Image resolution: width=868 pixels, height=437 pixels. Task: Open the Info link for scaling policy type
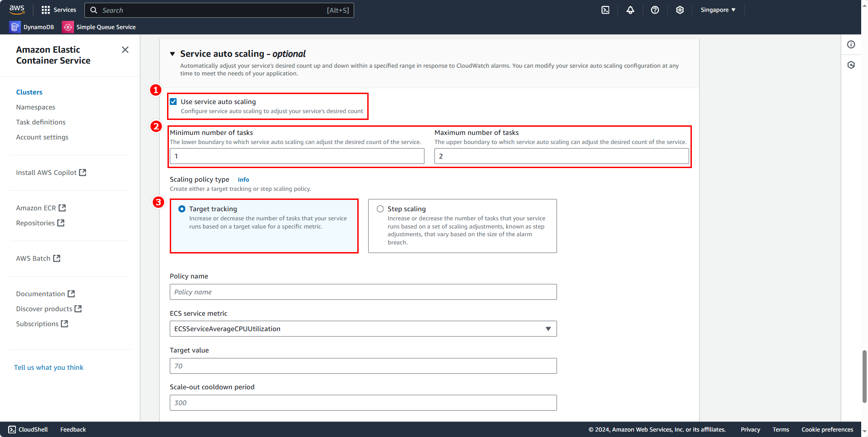[x=243, y=180]
